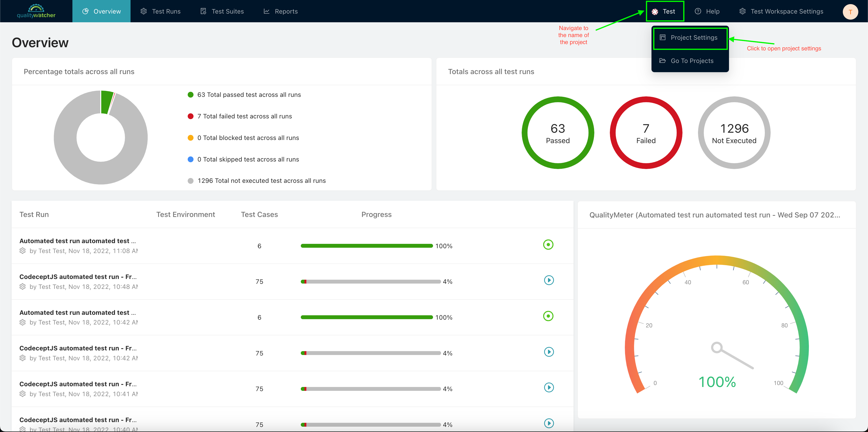This screenshot has height=432, width=868.
Task: Click the 7 Failed red circle
Action: (x=646, y=133)
